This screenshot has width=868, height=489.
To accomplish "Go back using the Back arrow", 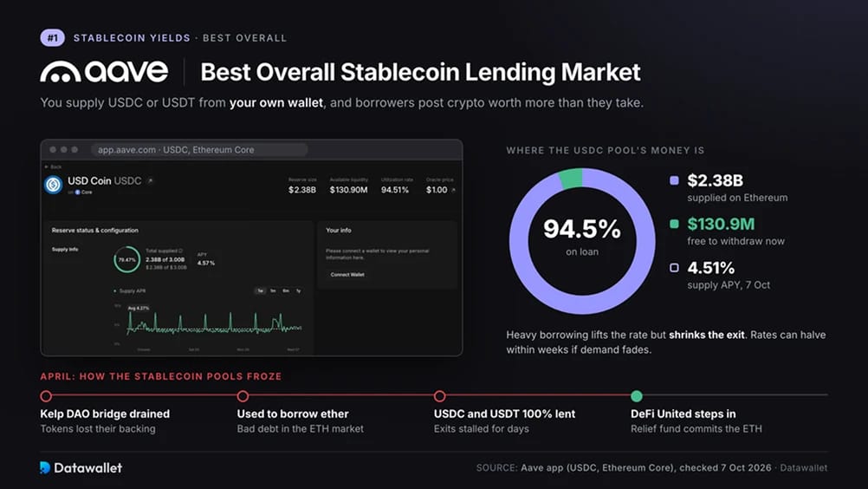I will (47, 166).
